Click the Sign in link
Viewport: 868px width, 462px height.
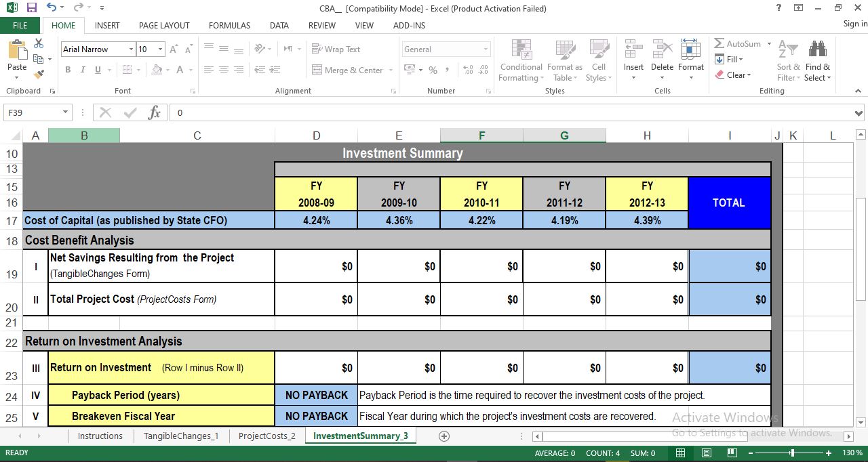point(853,23)
